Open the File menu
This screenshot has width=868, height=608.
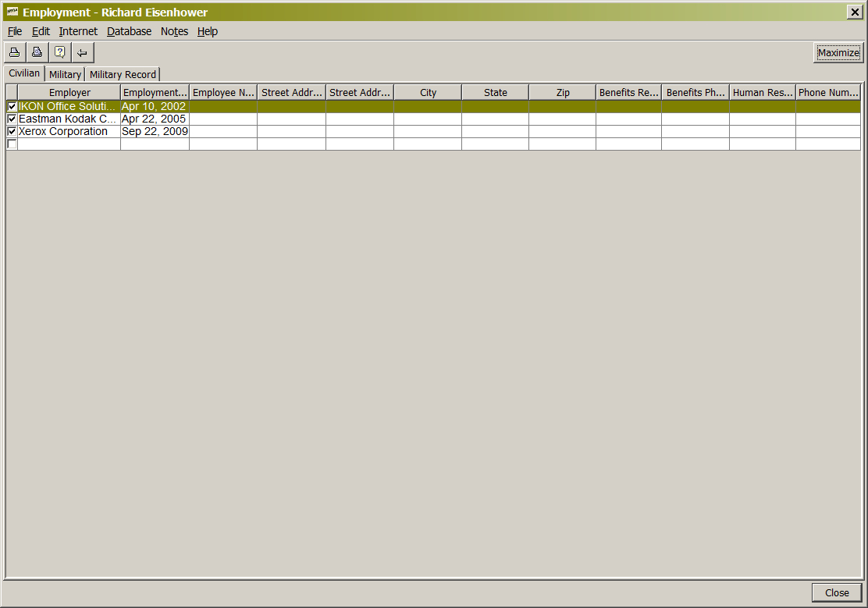pyautogui.click(x=15, y=31)
